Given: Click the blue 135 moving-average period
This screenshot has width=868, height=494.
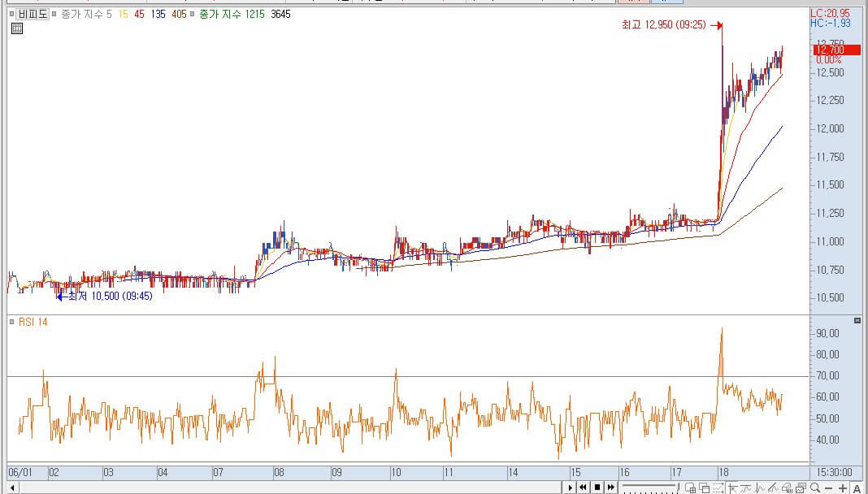Looking at the screenshot, I should [x=158, y=14].
